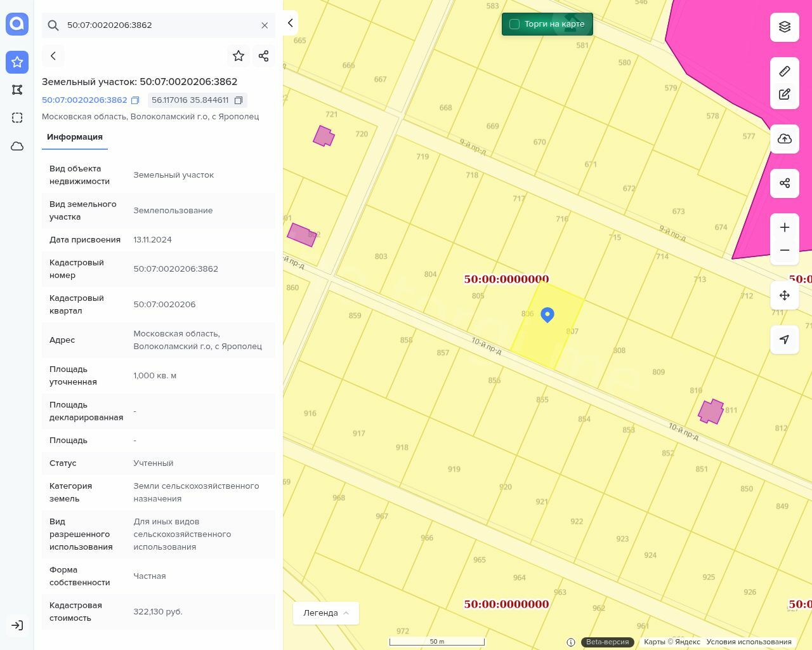
Task: Collapse the left information sidebar
Action: click(x=290, y=23)
